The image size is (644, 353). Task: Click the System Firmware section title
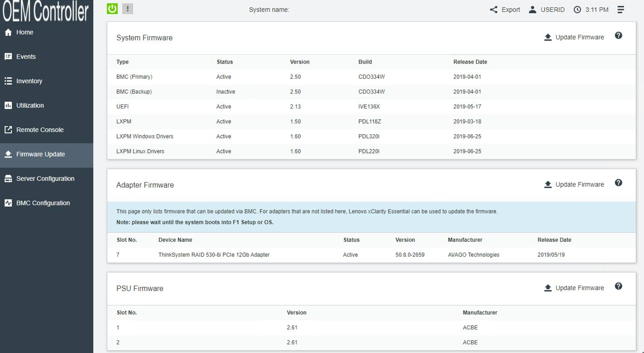point(144,38)
